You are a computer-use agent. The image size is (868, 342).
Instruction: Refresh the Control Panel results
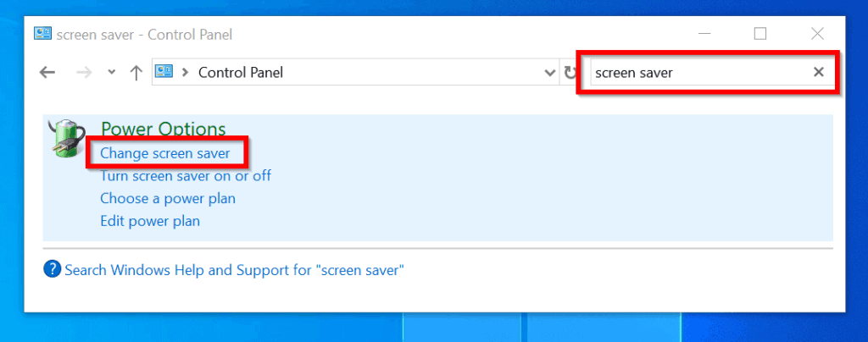(x=570, y=72)
